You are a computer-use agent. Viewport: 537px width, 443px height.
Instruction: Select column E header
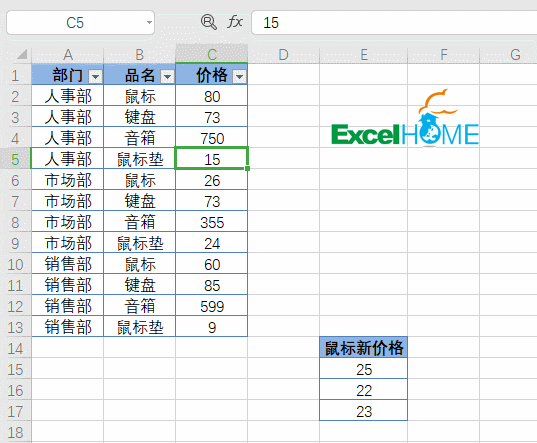pyautogui.click(x=364, y=54)
